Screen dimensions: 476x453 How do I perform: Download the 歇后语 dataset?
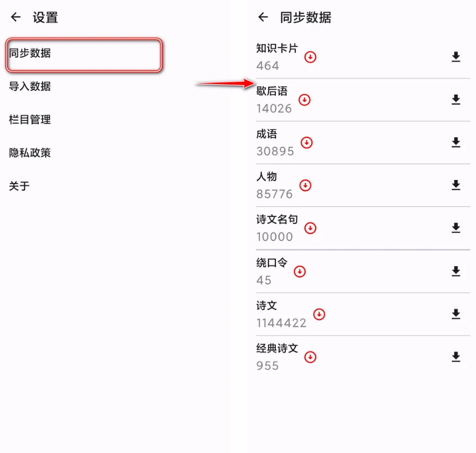coord(456,100)
